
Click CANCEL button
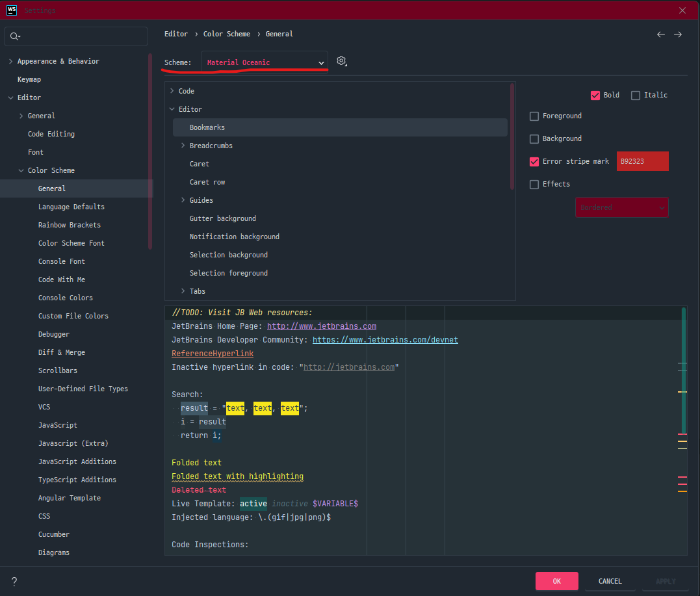[x=610, y=581]
